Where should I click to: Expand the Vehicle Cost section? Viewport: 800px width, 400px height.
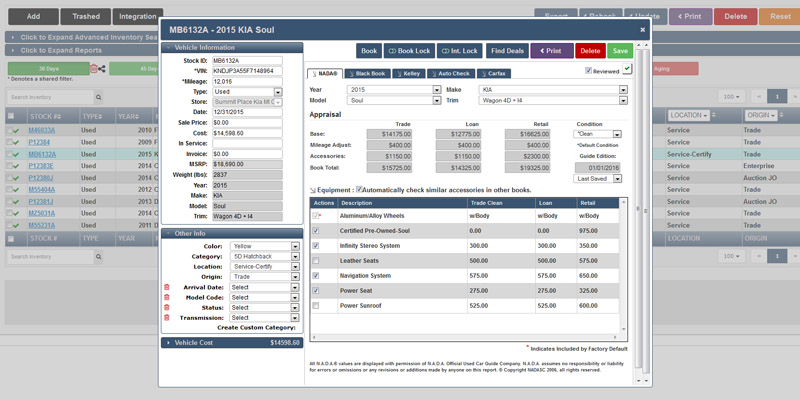232,343
